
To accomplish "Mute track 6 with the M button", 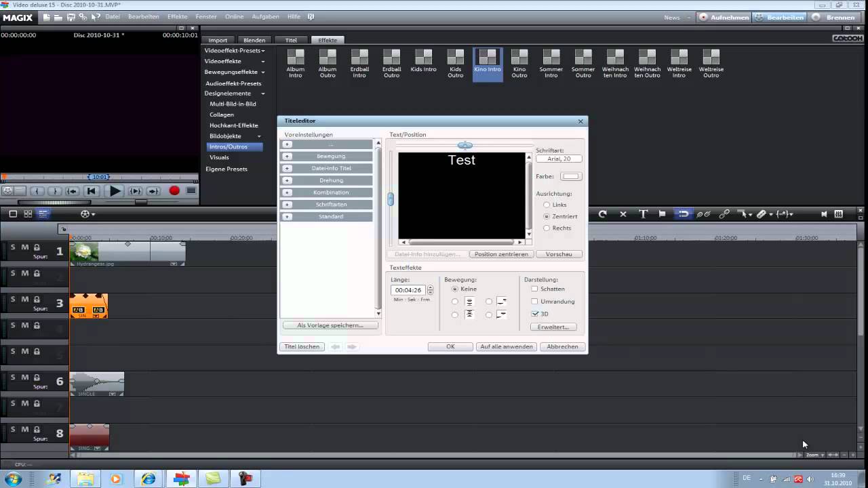I will pos(25,378).
